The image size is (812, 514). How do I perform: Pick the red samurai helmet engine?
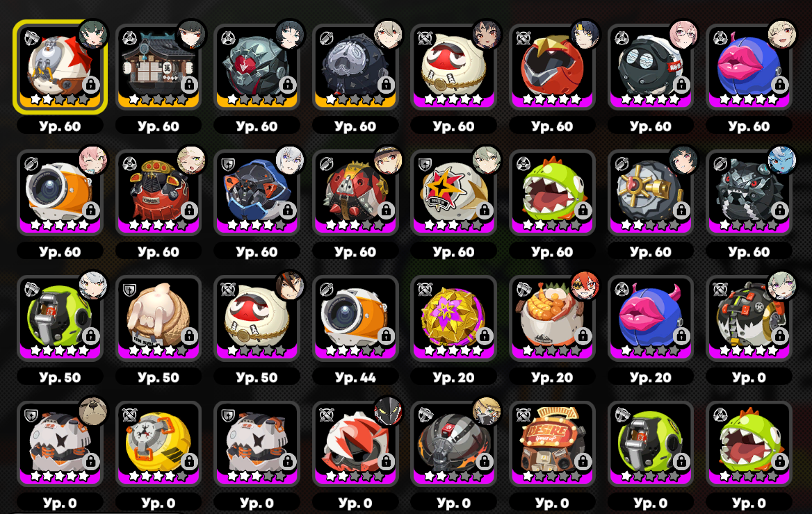[x=158, y=192]
